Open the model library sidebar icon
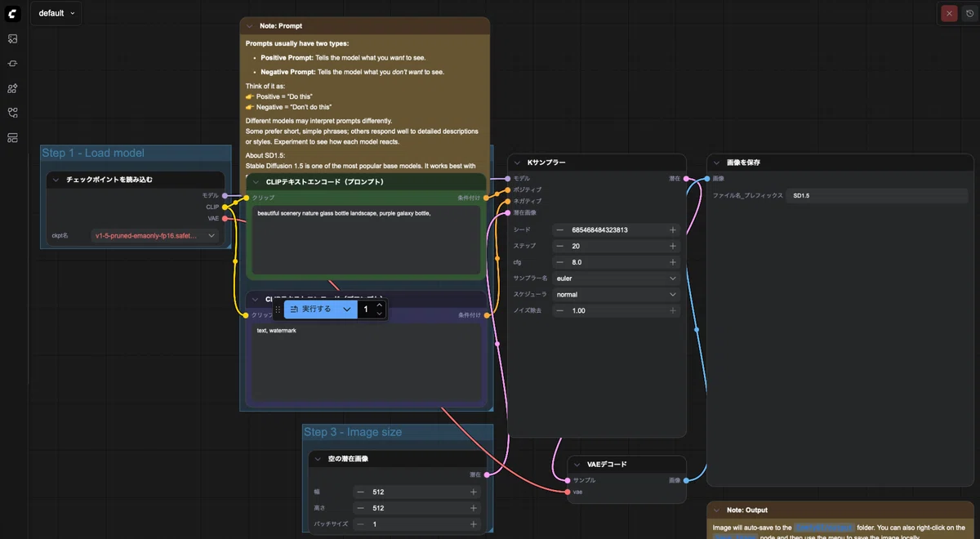 pos(13,88)
